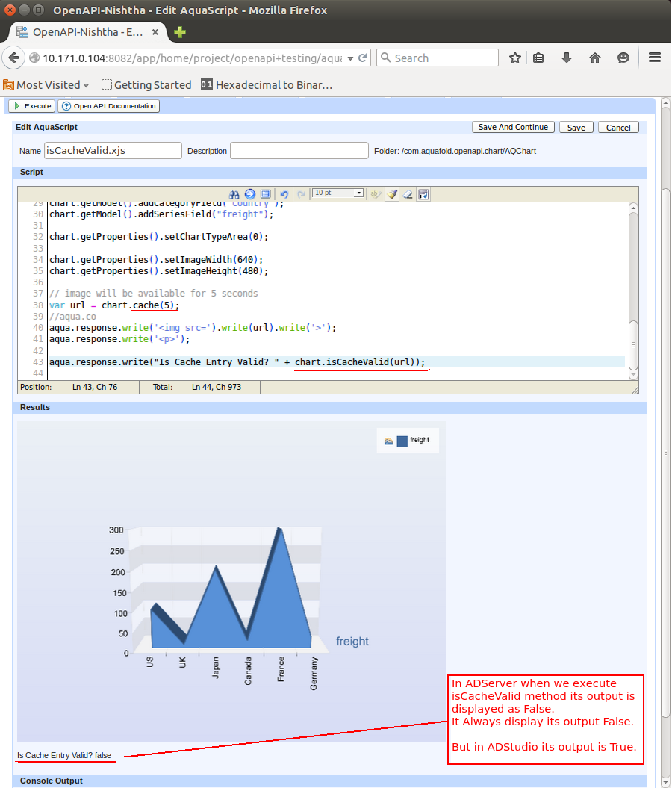Click the chat smiley icon in Firefox toolbar
672x788 pixels.
623,58
